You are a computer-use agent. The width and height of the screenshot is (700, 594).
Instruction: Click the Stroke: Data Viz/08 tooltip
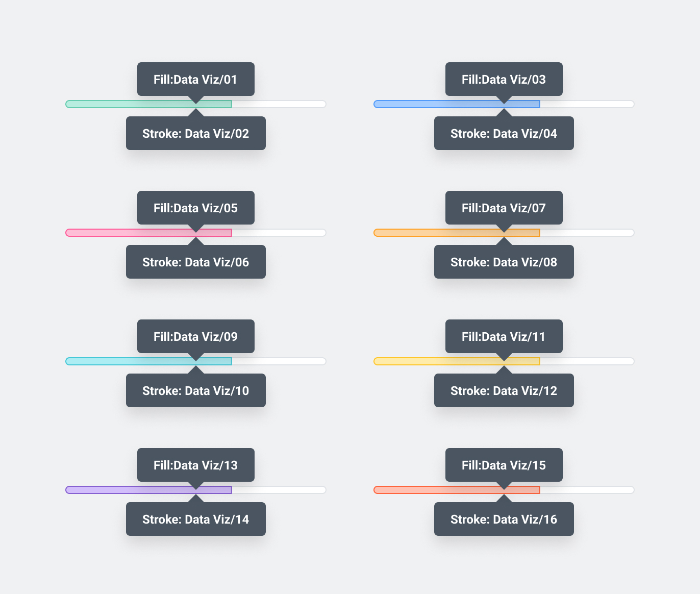(504, 262)
